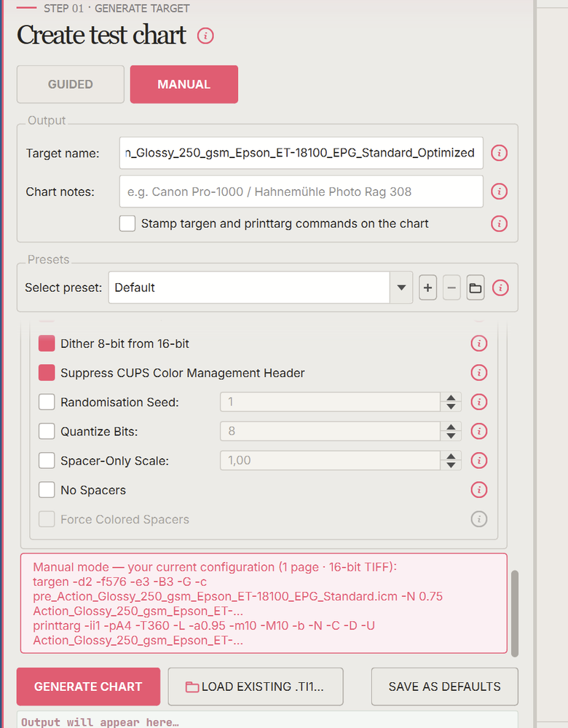The width and height of the screenshot is (568, 728).
Task: Decrease Randomisation Seed with down arrow
Action: [x=451, y=407]
